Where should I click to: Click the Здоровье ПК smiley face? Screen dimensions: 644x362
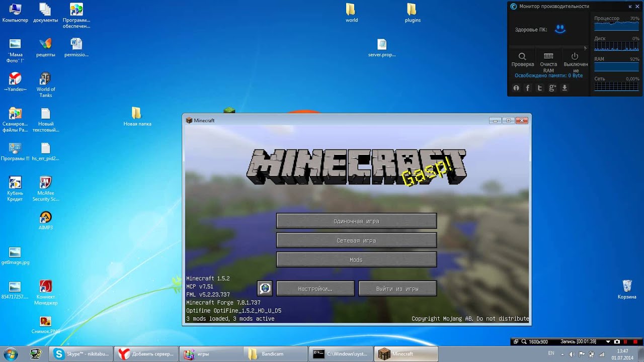pyautogui.click(x=560, y=29)
